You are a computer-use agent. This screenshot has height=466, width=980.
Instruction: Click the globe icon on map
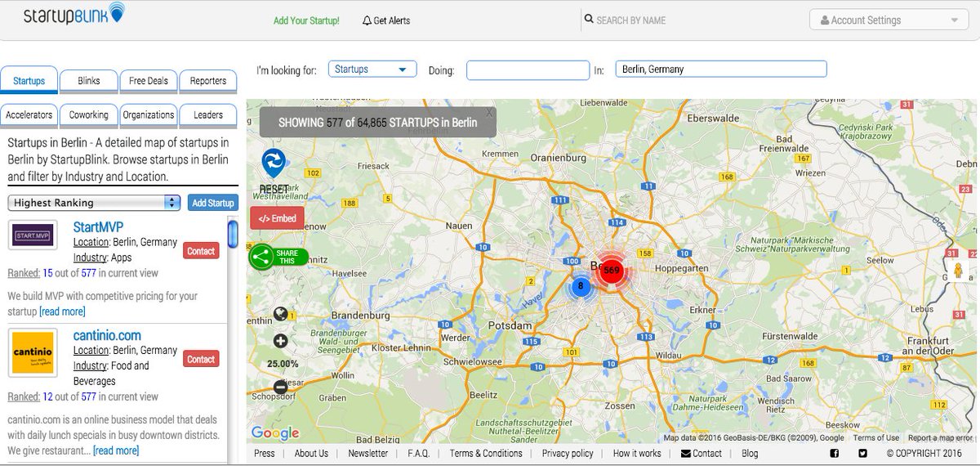click(280, 314)
